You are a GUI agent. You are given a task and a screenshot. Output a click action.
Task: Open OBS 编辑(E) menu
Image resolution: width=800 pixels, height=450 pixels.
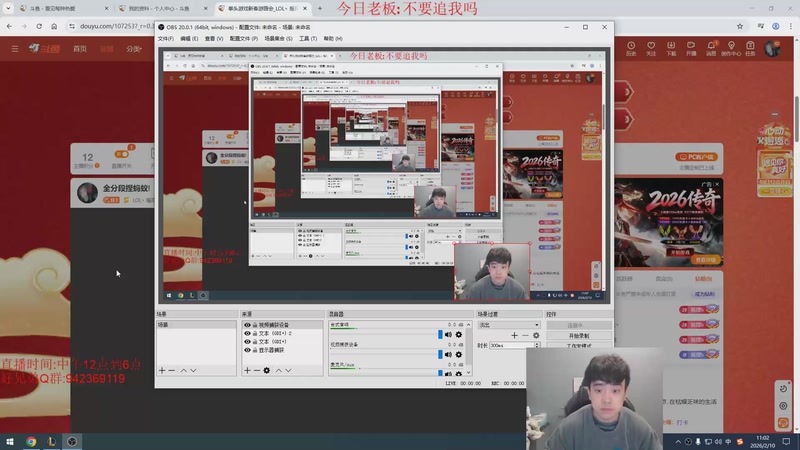189,39
